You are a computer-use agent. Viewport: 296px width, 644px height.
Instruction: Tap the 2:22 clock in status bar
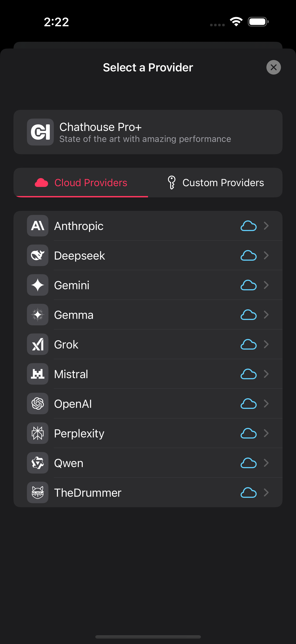[57, 22]
